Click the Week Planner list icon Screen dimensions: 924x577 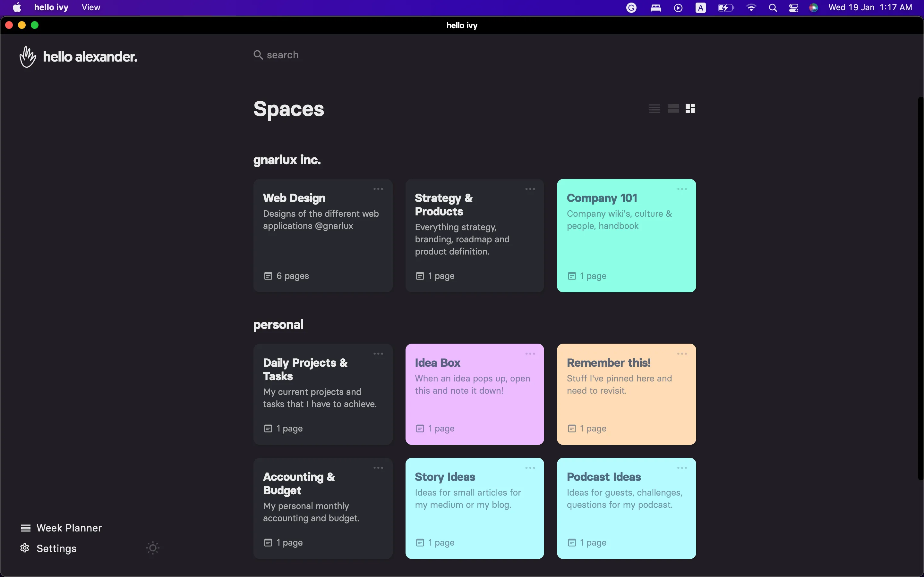26,528
